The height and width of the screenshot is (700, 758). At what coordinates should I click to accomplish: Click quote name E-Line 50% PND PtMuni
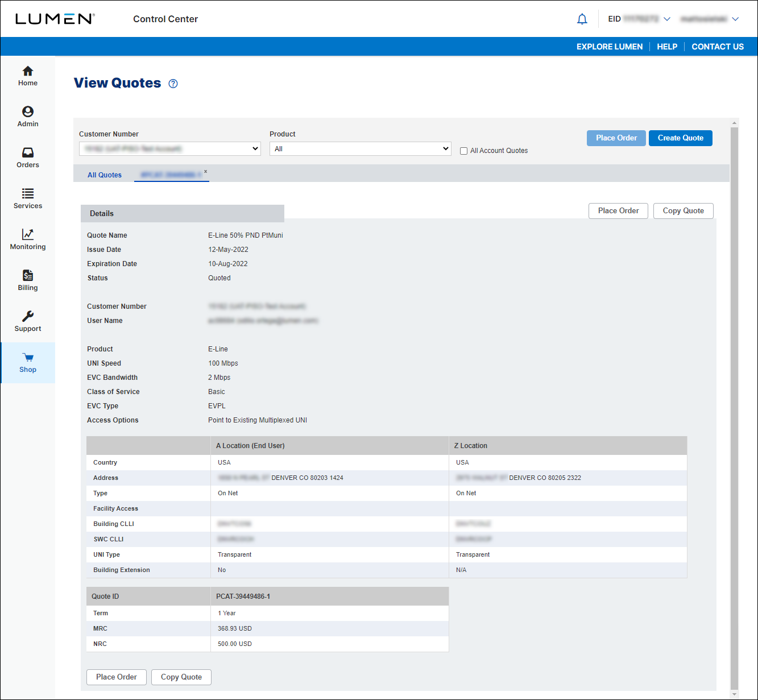tap(246, 235)
